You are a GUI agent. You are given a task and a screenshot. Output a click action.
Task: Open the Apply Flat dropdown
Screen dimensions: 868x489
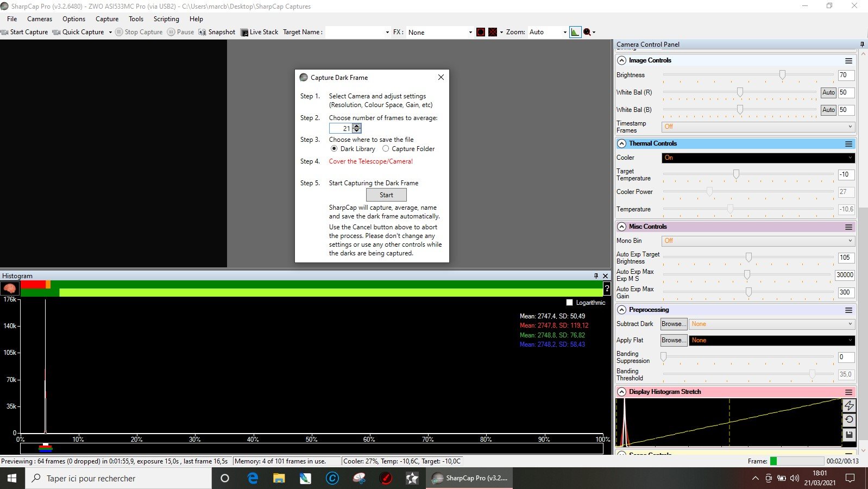[x=772, y=340]
